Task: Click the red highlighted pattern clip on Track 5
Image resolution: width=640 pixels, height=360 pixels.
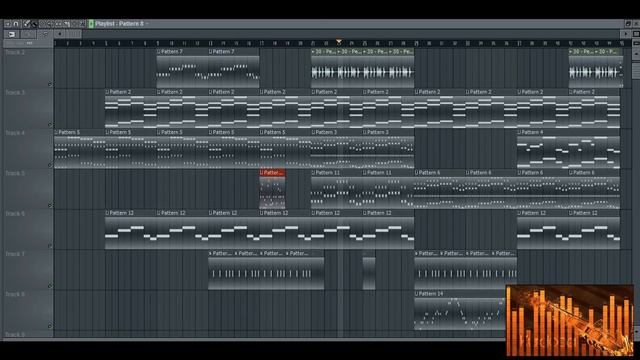Action: point(272,189)
